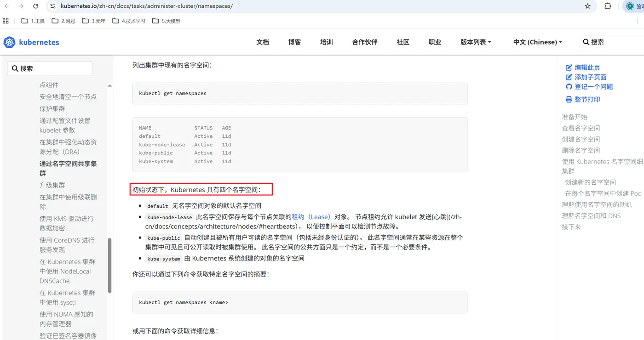The height and width of the screenshot is (340, 644).
Task: Jump to 创建名字空间 section
Action: pos(581,139)
